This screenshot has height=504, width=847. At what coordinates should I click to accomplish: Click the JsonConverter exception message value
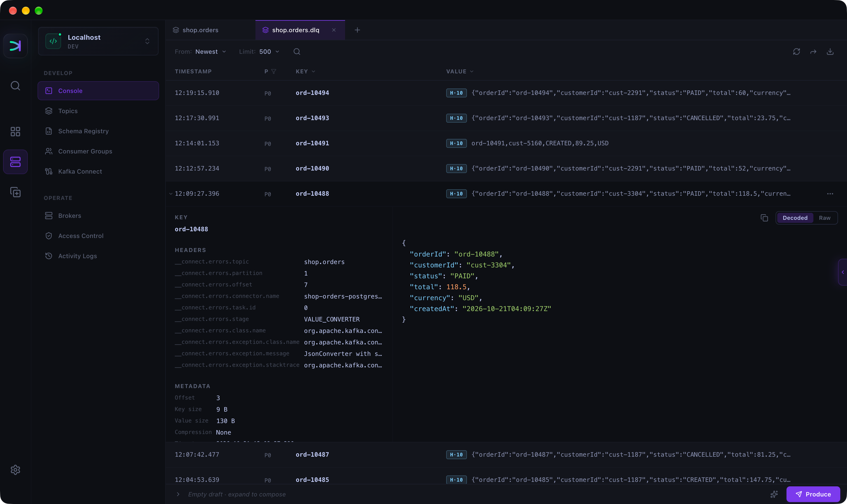click(343, 354)
